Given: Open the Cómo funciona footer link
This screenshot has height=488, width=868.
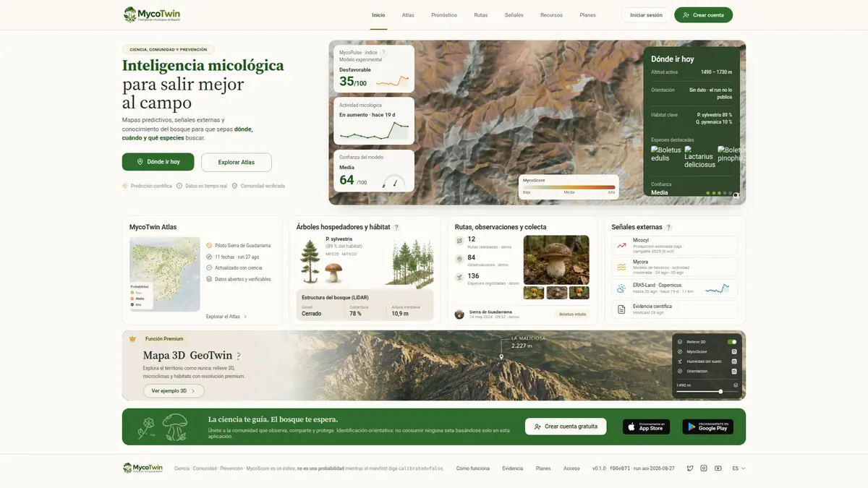Looking at the screenshot, I should pyautogui.click(x=473, y=468).
